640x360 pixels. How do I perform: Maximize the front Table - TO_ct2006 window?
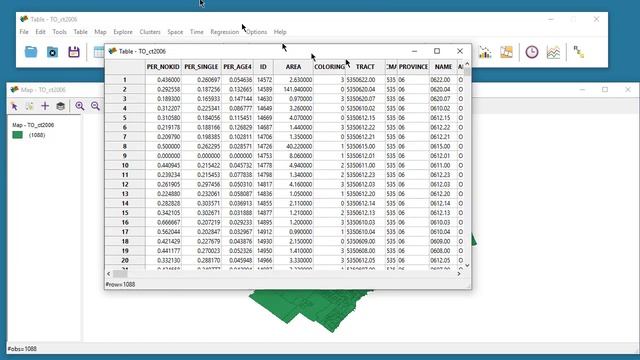tap(437, 51)
